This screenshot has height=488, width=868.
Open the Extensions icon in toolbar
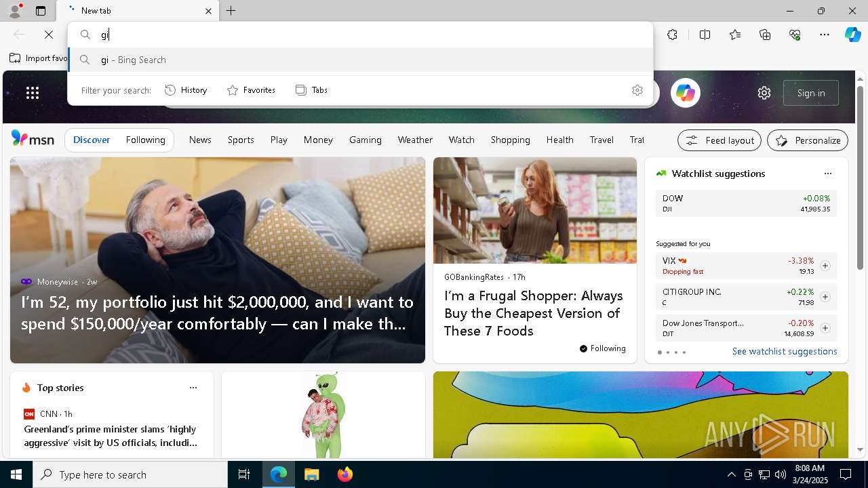coord(672,35)
